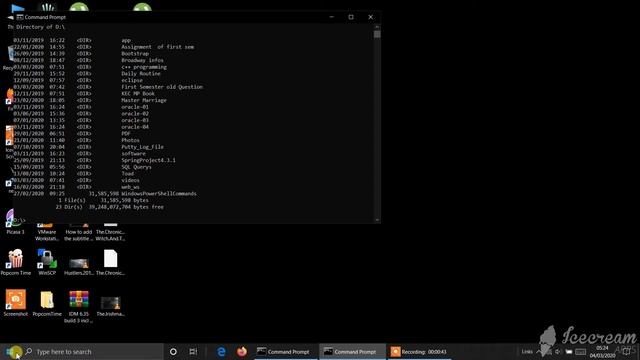Screen dimensions: 640x360
Task: Click the Command Prompt vertical scrollbar thumb
Action: click(x=377, y=34)
